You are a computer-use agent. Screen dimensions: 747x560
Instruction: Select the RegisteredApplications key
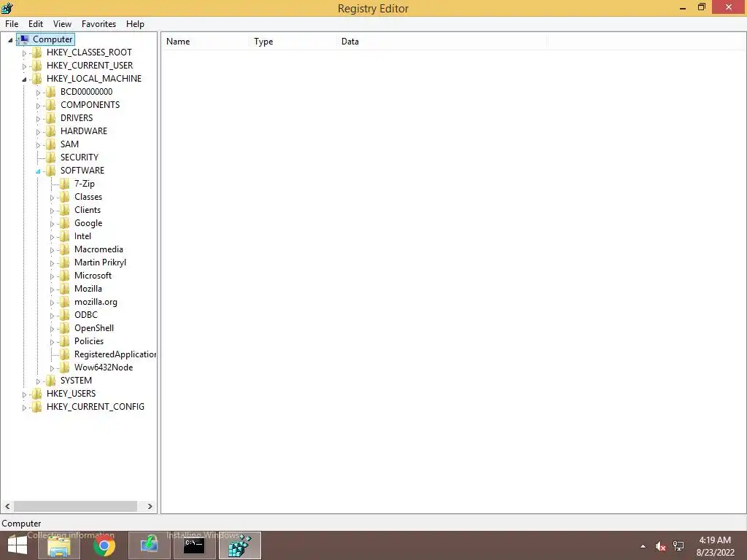click(115, 354)
